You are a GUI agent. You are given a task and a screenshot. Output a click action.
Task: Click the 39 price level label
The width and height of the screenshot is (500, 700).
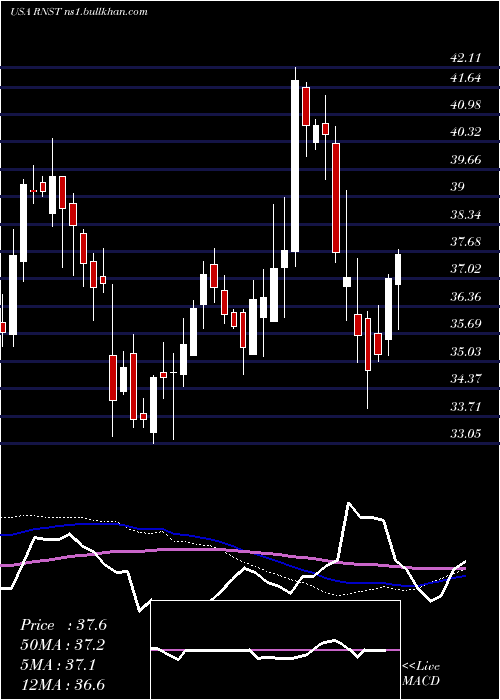(x=457, y=187)
